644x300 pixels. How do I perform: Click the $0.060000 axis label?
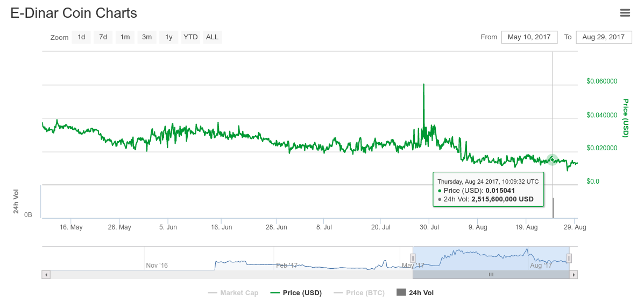tap(601, 81)
